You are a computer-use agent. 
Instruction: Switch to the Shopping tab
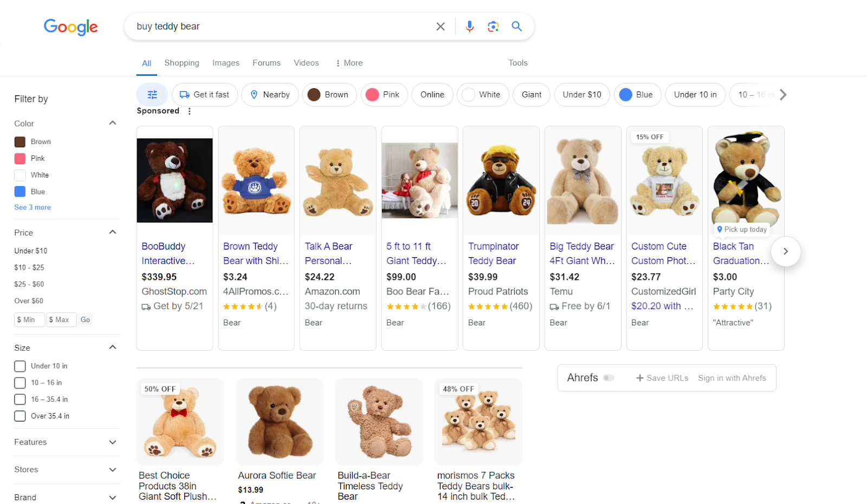click(182, 63)
